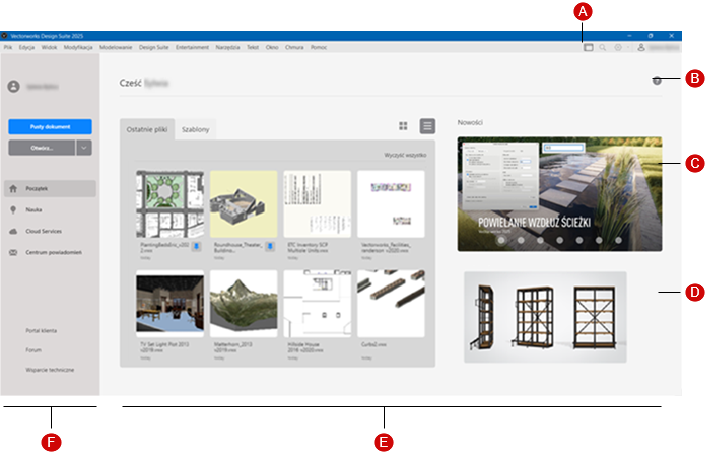Viewport: 713px width, 456px height.
Task: Switch recent files to list view
Action: (427, 126)
